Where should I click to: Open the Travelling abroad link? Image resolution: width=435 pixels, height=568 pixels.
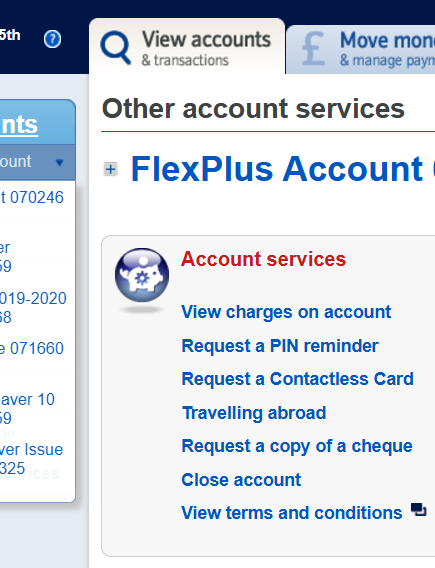click(254, 413)
